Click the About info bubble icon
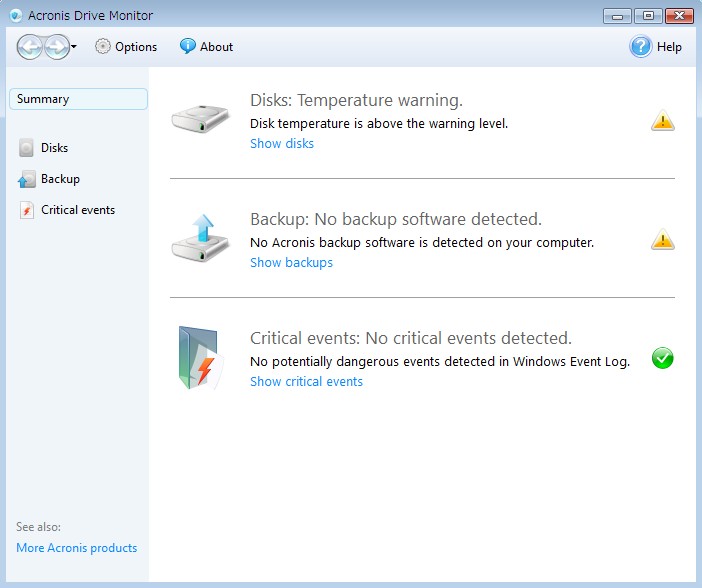Screen dimensions: 702x588 (x=188, y=46)
